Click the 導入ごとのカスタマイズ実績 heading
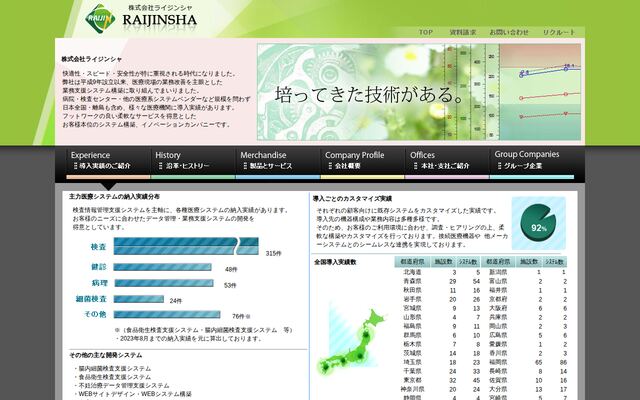Viewport: 640px width, 400px height. click(x=352, y=199)
